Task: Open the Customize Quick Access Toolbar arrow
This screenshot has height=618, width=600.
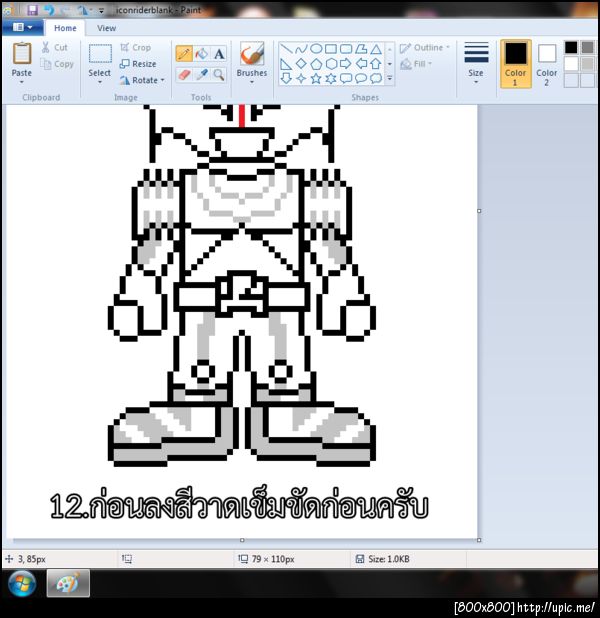Action: 101,11
